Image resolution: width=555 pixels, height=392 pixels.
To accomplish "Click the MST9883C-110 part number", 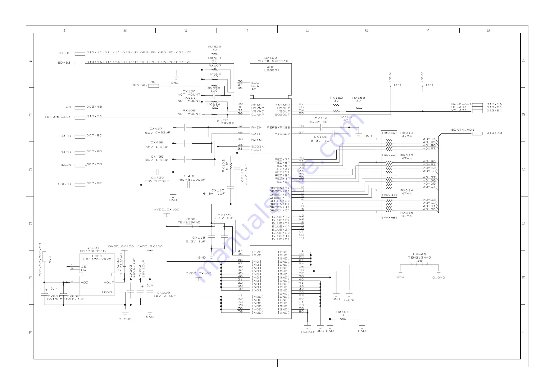I will click(273, 61).
